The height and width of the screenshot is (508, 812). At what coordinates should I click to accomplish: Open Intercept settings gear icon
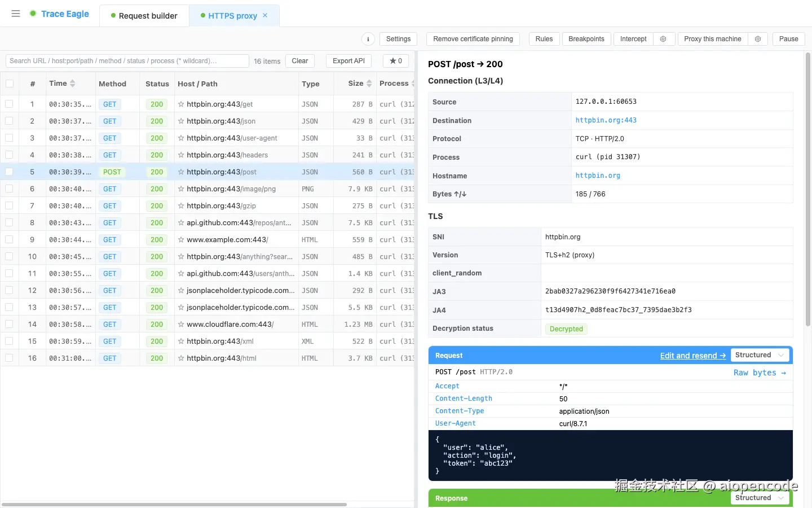pyautogui.click(x=663, y=39)
